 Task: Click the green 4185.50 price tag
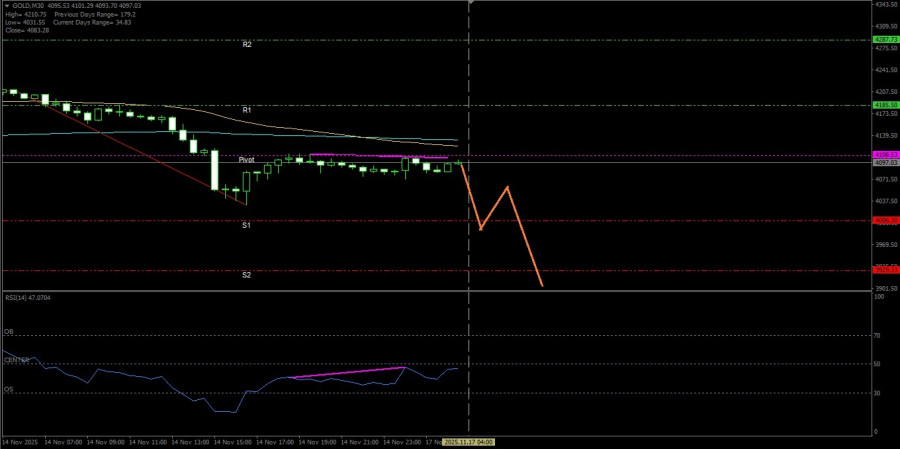click(x=885, y=105)
